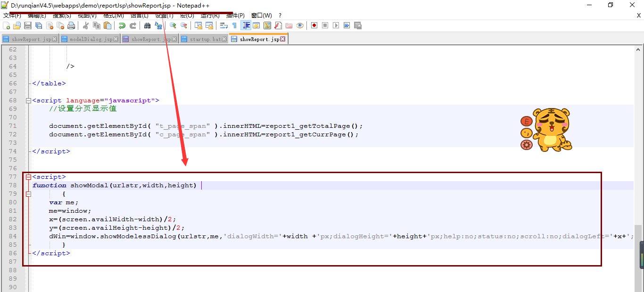Cut selection with the scissors icon
The height and width of the screenshot is (292, 644).
(86, 25)
